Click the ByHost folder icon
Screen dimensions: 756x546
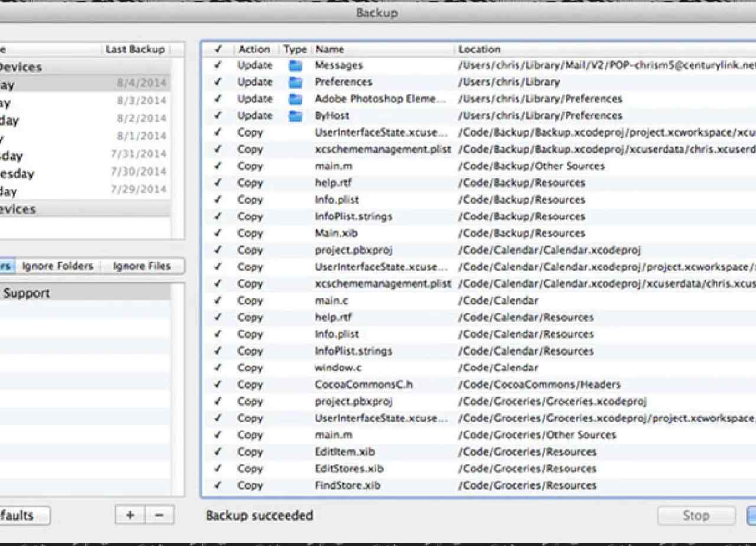[x=295, y=116]
